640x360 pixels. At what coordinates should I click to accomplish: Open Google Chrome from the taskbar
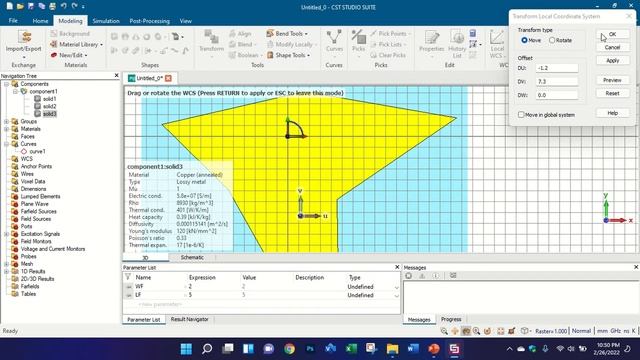coord(289,349)
